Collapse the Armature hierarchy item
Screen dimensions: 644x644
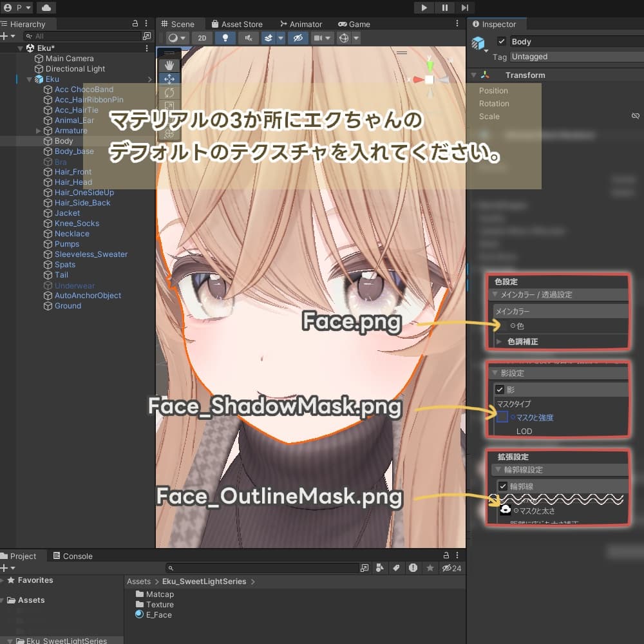click(39, 131)
